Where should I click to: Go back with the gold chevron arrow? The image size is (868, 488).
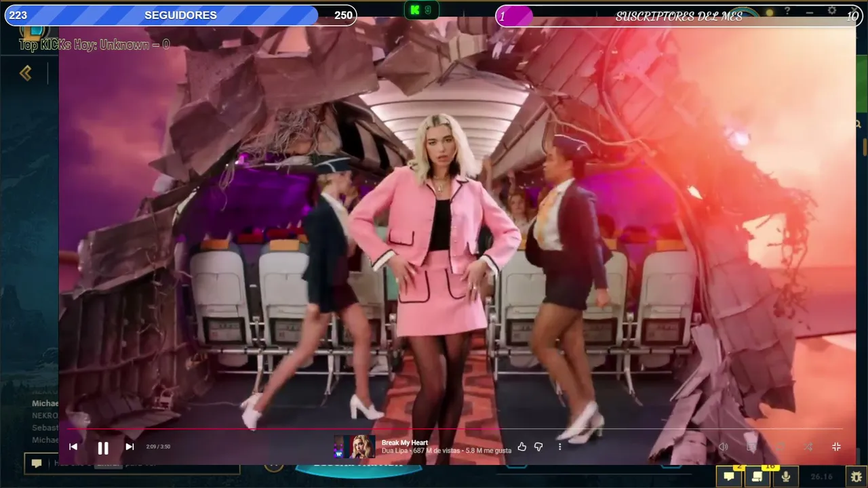(x=26, y=73)
